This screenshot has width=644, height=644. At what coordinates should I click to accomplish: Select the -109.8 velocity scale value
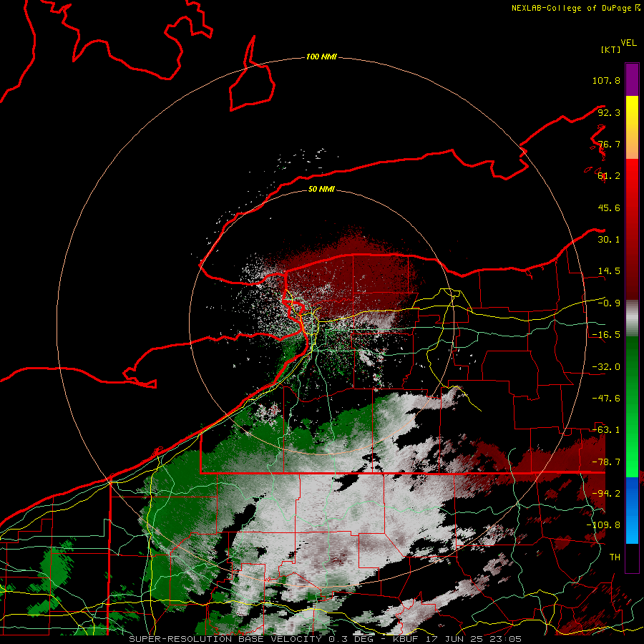[x=603, y=525]
